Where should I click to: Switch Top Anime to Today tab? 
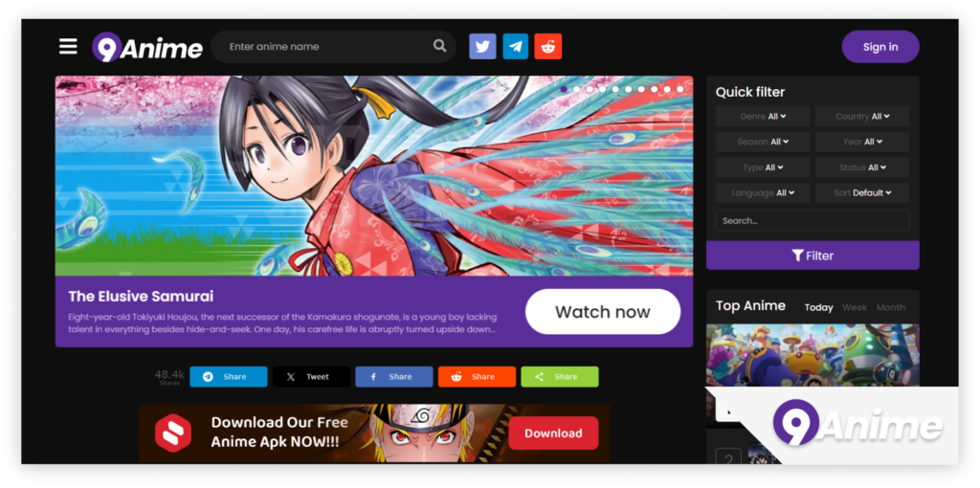tap(819, 307)
